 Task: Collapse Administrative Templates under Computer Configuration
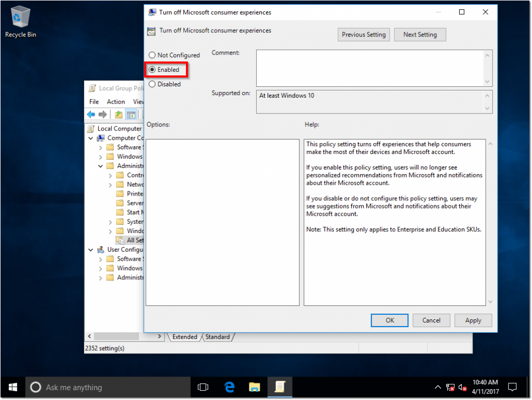tap(100, 166)
